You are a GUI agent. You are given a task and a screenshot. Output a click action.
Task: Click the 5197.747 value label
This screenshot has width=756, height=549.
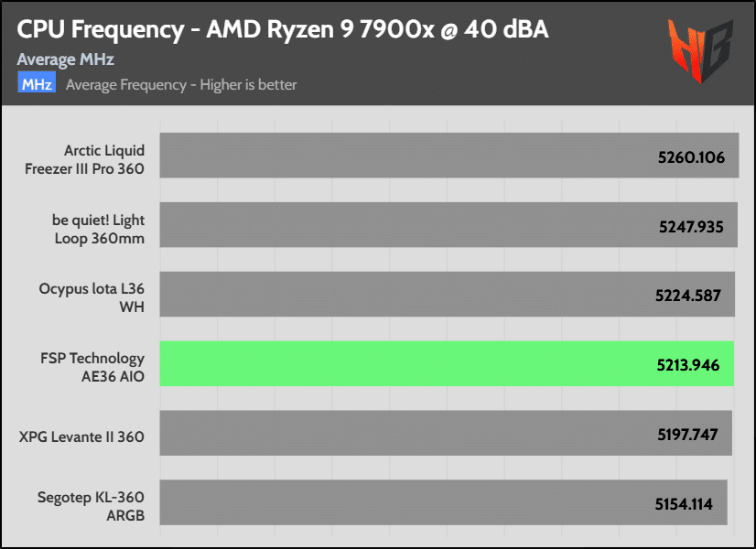[687, 435]
